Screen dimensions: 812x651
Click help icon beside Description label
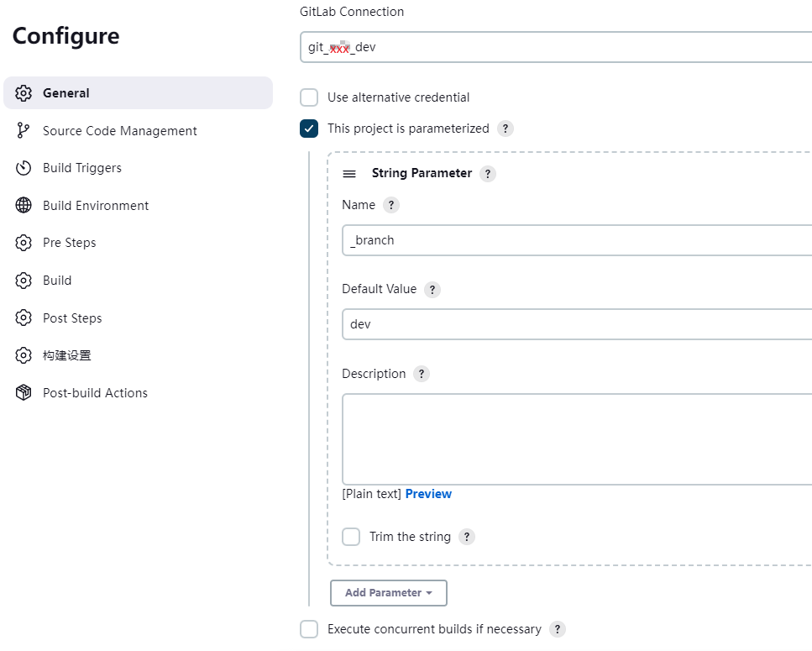click(421, 374)
